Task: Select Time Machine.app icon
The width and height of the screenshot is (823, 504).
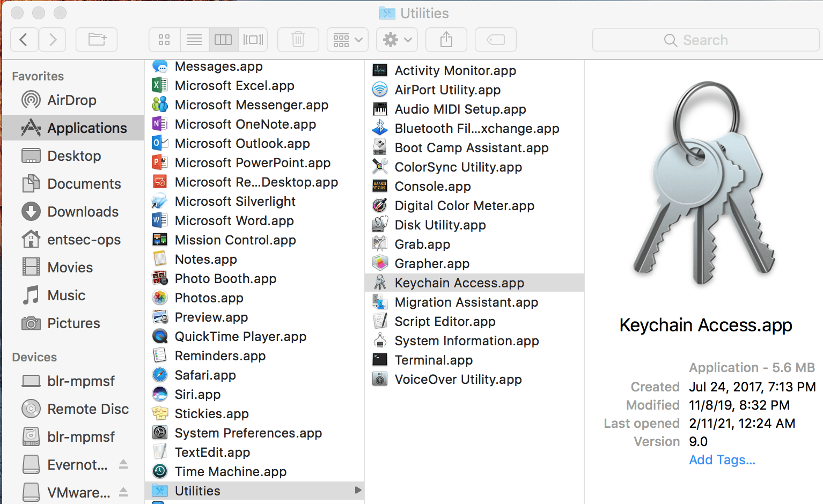Action: coord(160,472)
